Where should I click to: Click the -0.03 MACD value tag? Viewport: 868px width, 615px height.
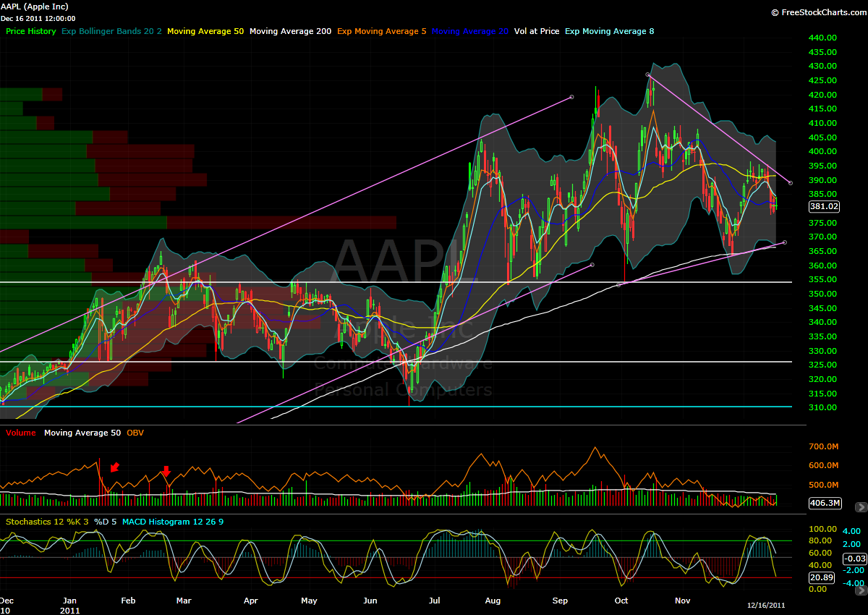(854, 558)
